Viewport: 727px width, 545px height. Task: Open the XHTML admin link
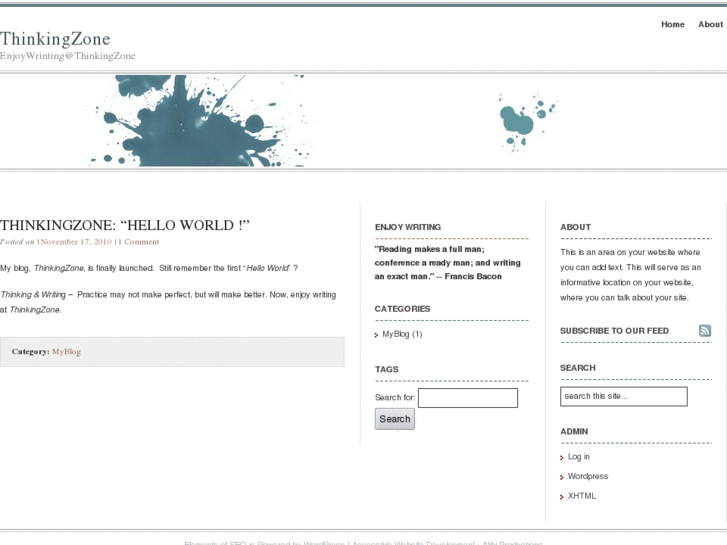click(x=582, y=496)
